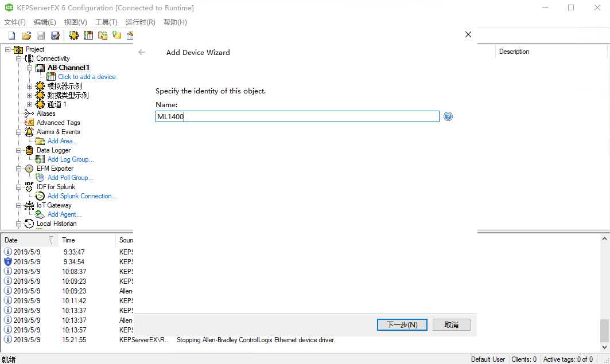Select the Project folder icon
The width and height of the screenshot is (610, 364).
tap(18, 50)
